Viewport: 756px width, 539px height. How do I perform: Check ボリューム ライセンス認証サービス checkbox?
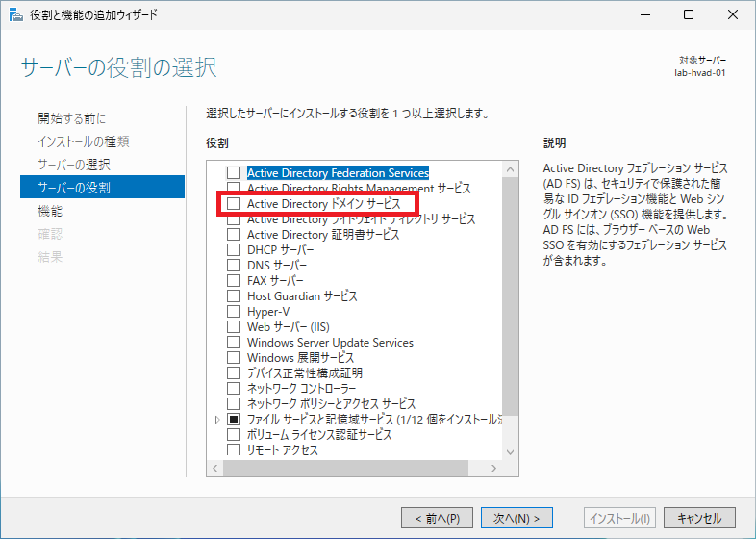[234, 435]
